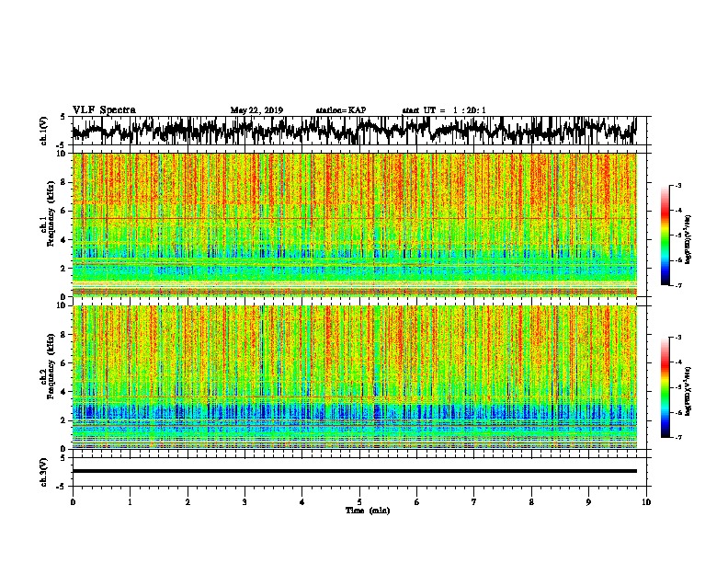Click tick label "1" on time axis
The image size is (728, 563).
[130, 501]
